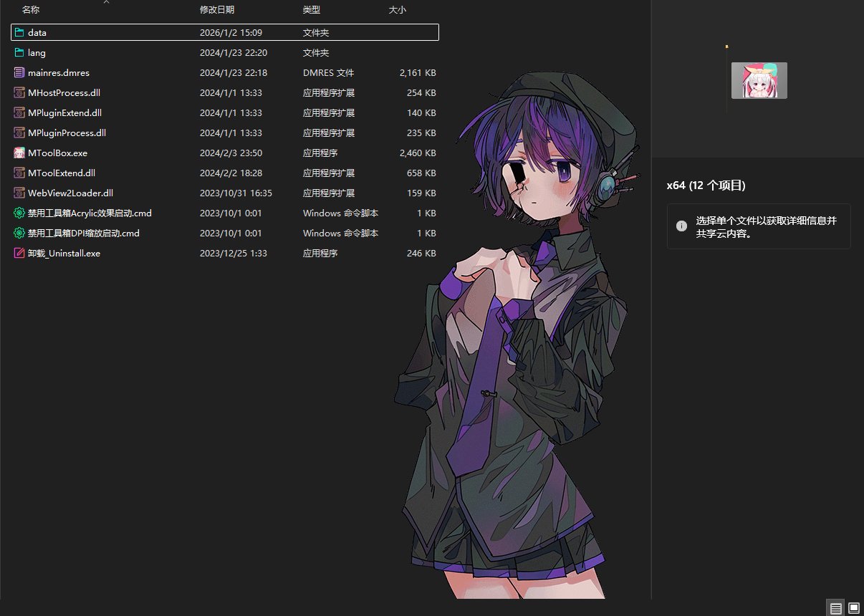This screenshot has width=864, height=616.
Task: Sort files by 类型 column
Action: pos(312,10)
